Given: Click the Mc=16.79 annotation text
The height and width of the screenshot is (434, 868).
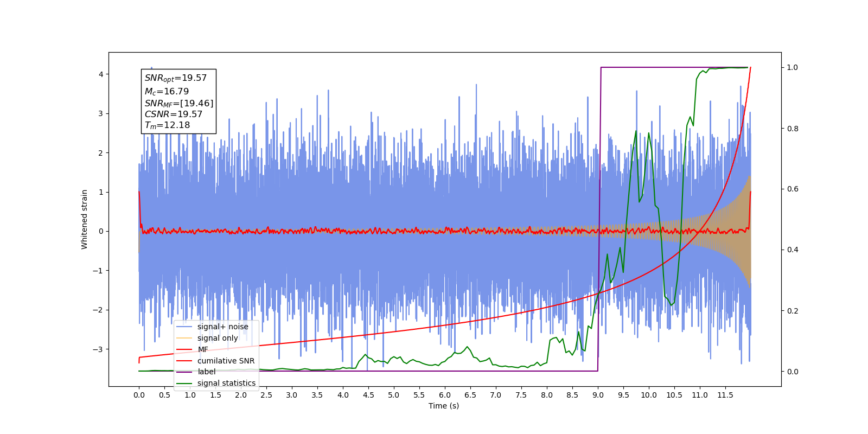Looking at the screenshot, I should click(x=167, y=92).
